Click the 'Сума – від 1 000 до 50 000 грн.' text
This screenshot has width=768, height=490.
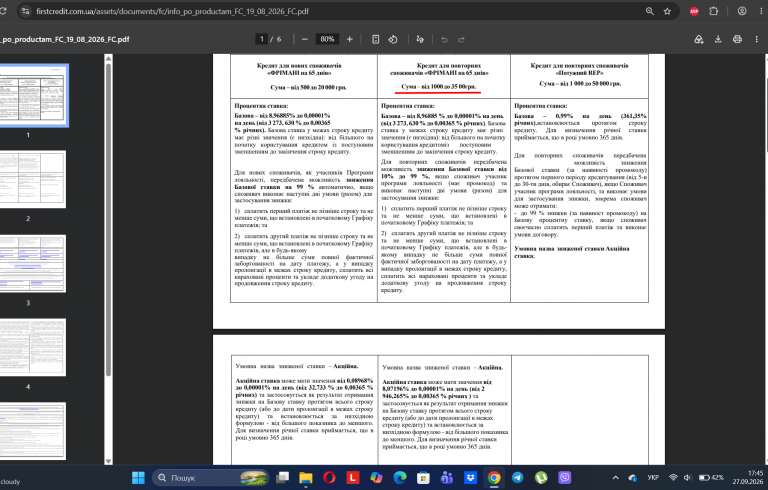(x=580, y=84)
